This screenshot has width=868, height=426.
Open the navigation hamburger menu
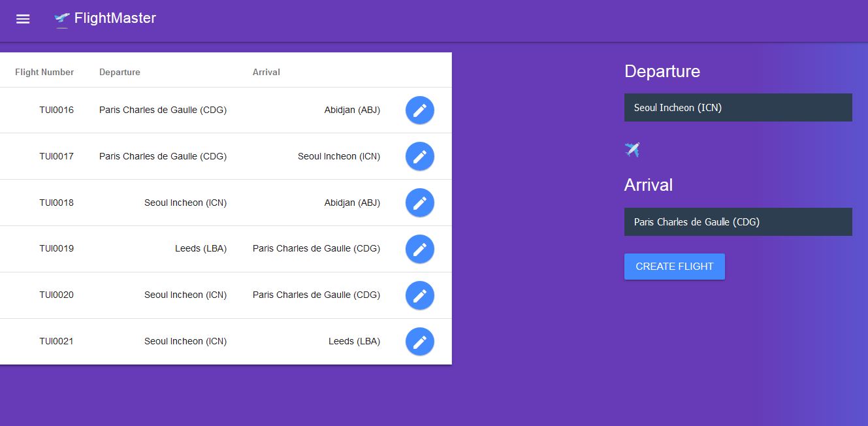click(x=23, y=19)
